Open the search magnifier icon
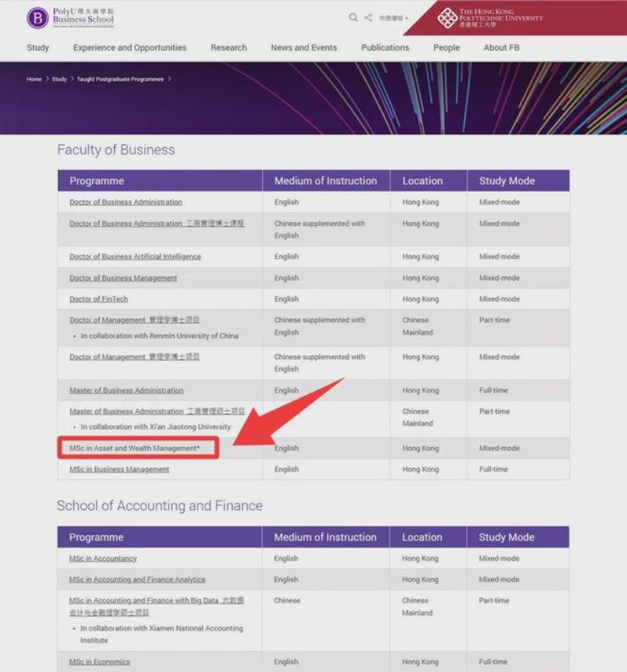This screenshot has height=672, width=627. [x=353, y=17]
